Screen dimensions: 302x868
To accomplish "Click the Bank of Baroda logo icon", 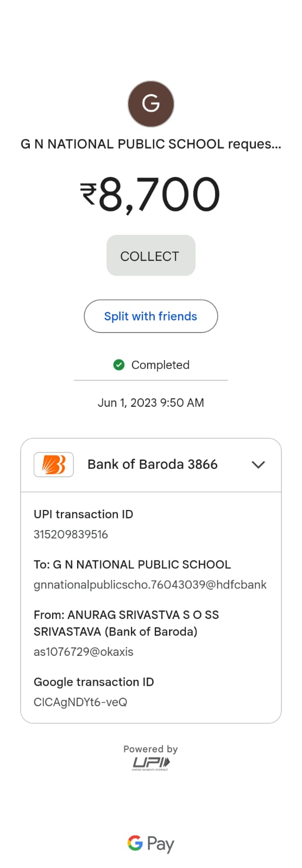I will click(54, 464).
